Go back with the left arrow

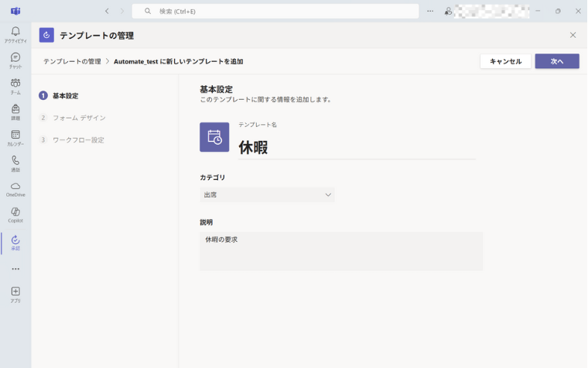point(107,12)
